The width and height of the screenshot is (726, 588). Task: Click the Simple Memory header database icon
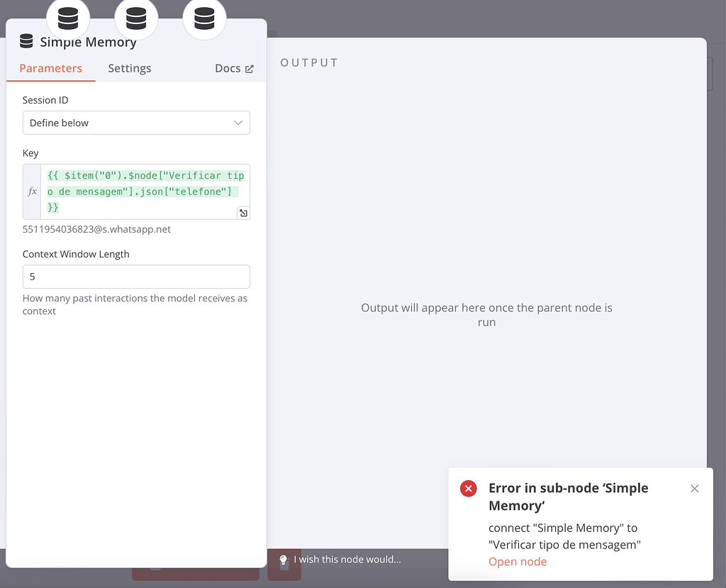[x=26, y=41]
